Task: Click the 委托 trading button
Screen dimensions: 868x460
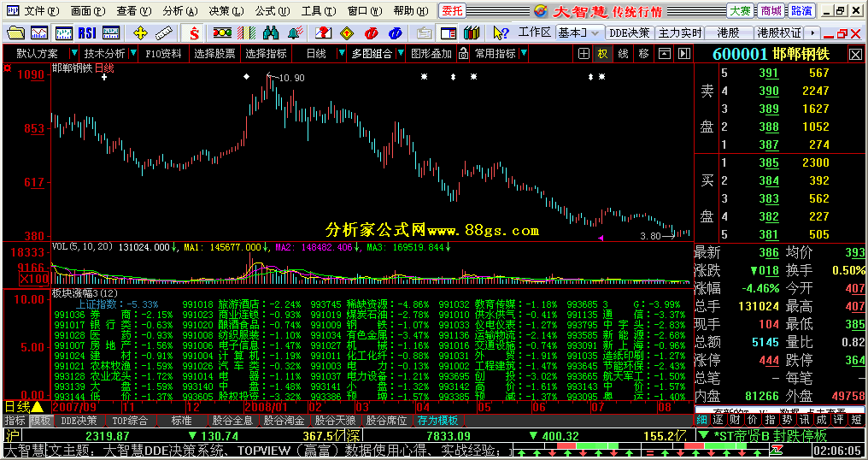Action: click(452, 10)
